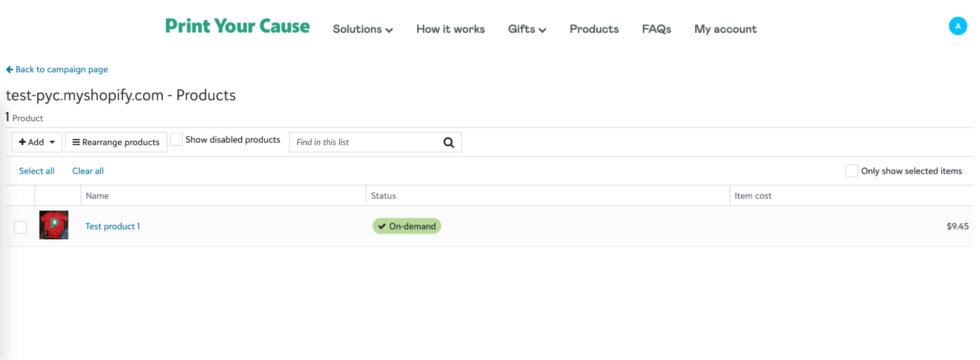This screenshot has width=980, height=360.
Task: Click the test-pyc.myshopify.com - Products heading
Action: tap(121, 95)
